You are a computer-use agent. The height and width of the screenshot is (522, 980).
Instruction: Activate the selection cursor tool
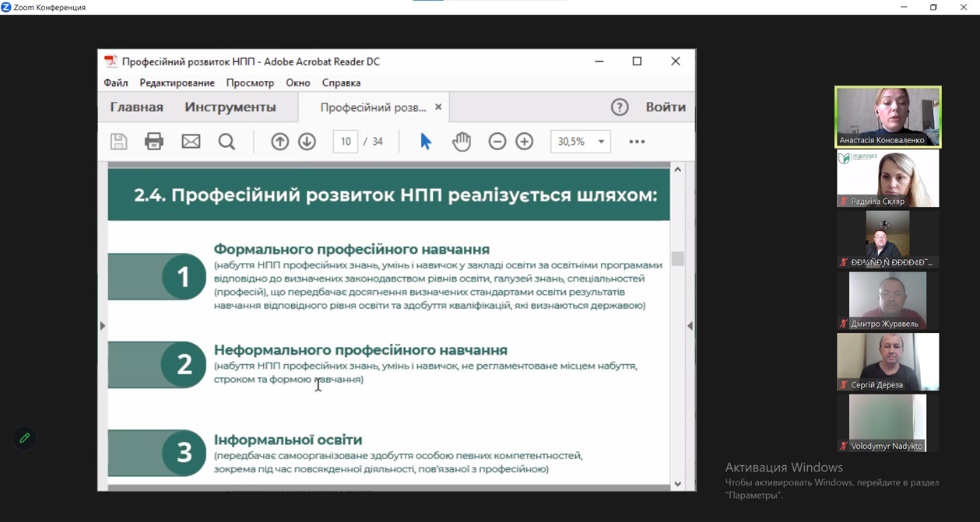point(423,141)
